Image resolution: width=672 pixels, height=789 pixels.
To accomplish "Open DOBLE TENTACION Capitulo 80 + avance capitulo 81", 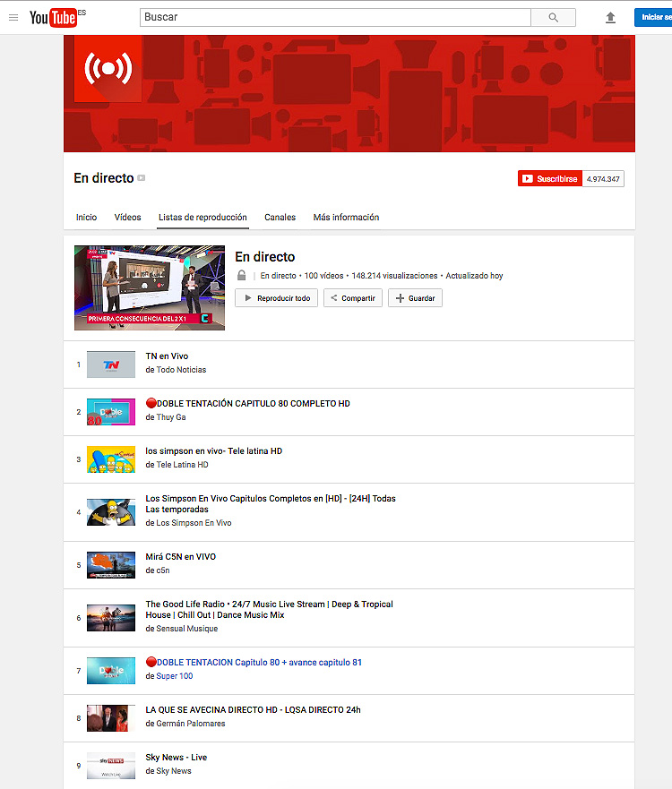I will (254, 663).
